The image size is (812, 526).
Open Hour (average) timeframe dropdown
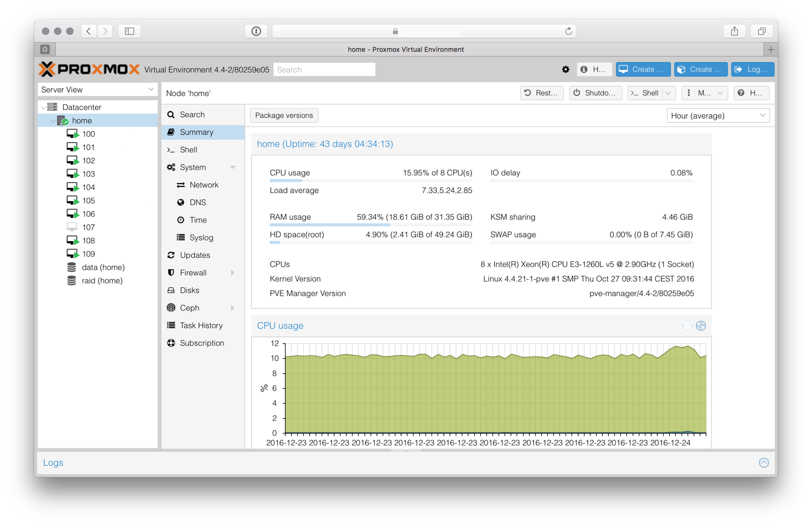coord(718,115)
